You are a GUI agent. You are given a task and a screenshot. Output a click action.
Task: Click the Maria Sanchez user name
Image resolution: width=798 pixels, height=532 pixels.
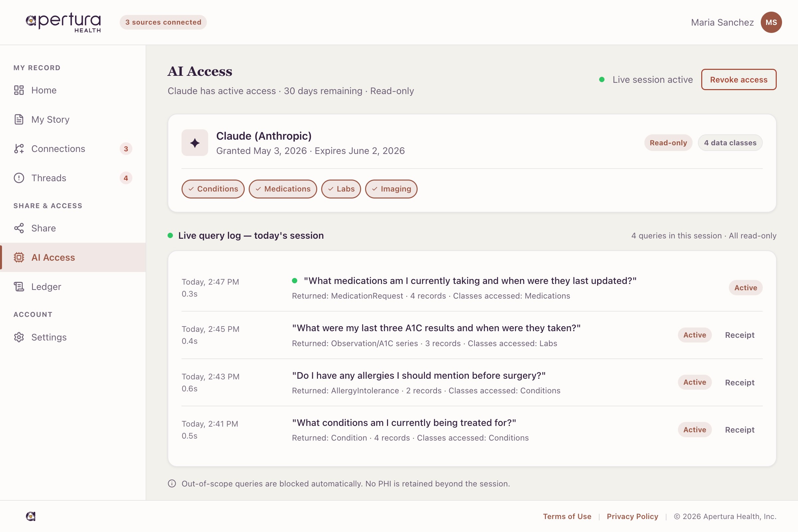pyautogui.click(x=722, y=22)
